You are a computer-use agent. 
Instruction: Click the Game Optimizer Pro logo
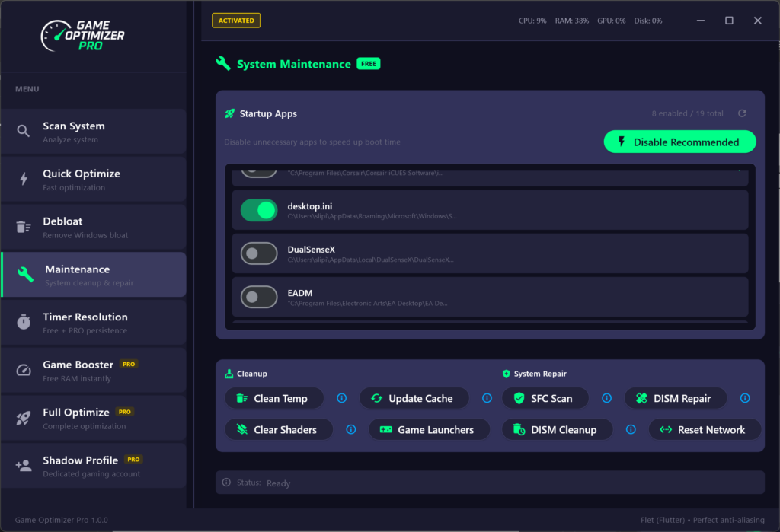[x=84, y=35]
